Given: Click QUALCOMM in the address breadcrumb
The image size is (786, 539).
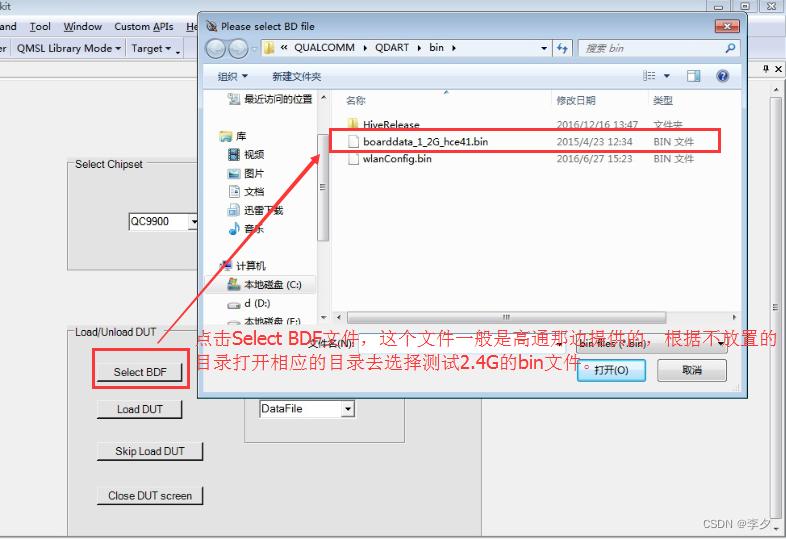Looking at the screenshot, I should click(x=324, y=48).
